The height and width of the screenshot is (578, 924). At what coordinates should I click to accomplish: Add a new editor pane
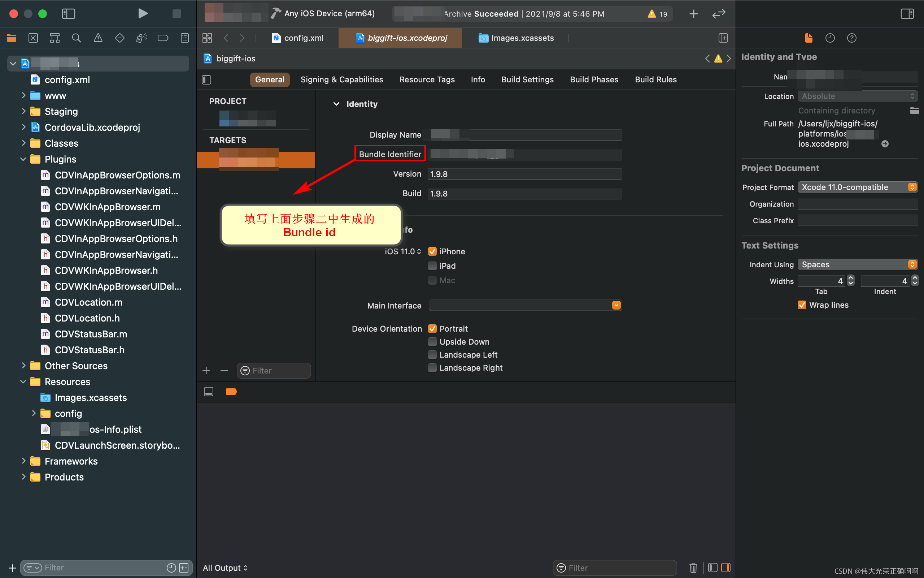point(723,38)
